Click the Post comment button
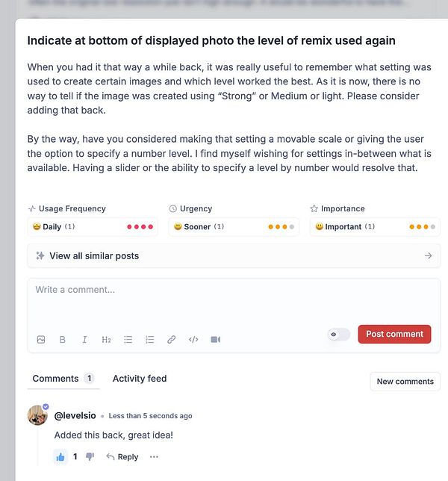Screen dimensions: 448x481 [x=394, y=334]
